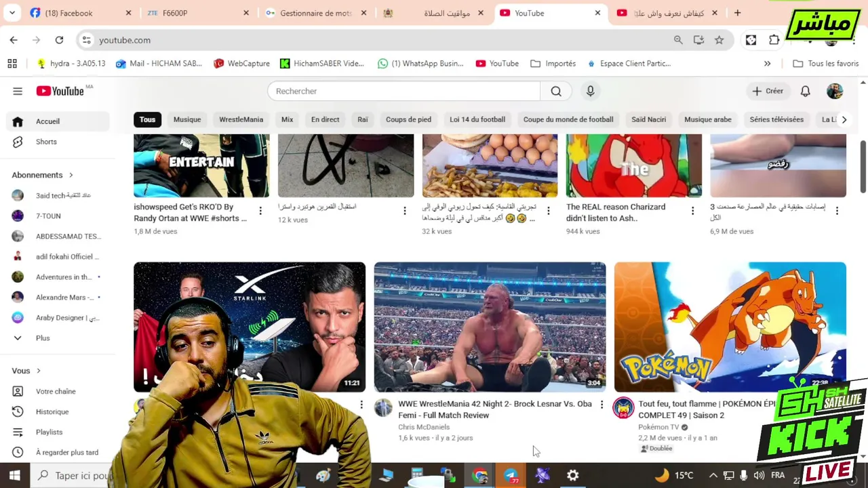868x488 pixels.
Task: Open Tous les favoris folder
Action: pos(825,63)
